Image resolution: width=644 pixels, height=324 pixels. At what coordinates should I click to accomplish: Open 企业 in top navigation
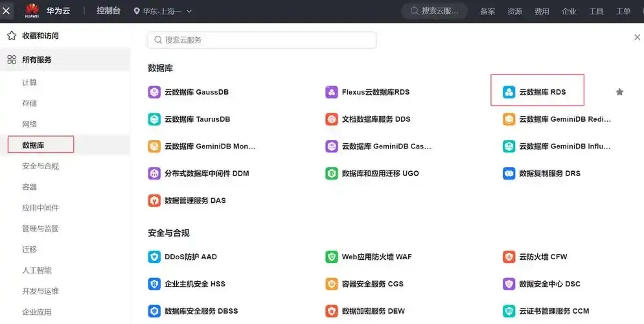(x=569, y=11)
